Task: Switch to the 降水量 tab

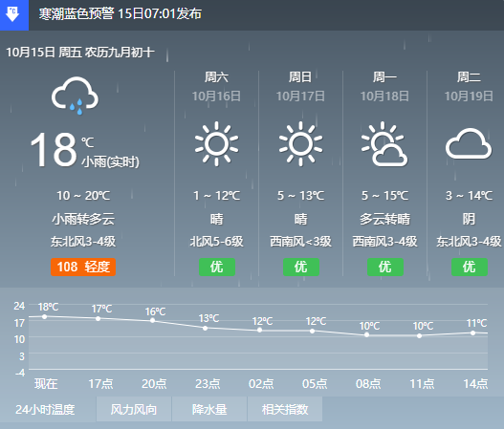Action: coord(209,409)
